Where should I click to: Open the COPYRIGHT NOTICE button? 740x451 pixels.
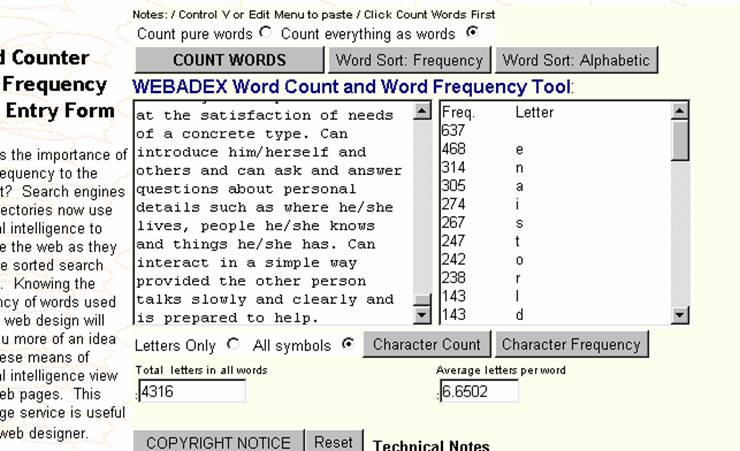[219, 442]
